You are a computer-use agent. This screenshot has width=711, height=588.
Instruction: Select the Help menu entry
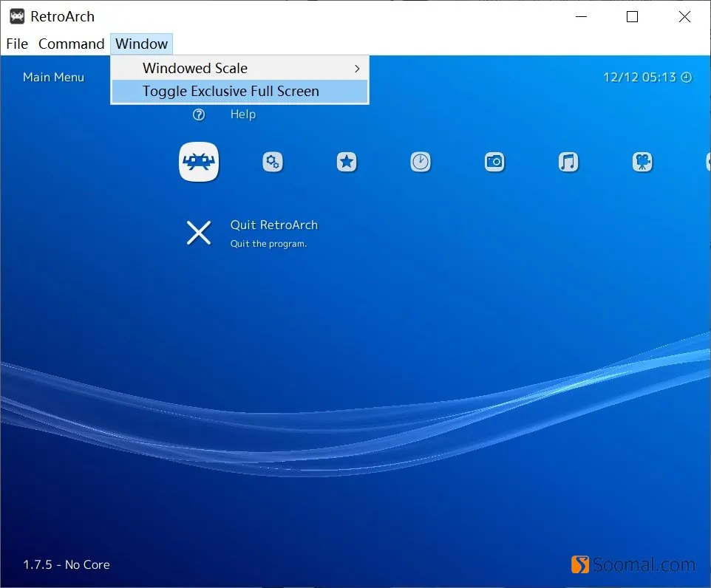pyautogui.click(x=243, y=114)
